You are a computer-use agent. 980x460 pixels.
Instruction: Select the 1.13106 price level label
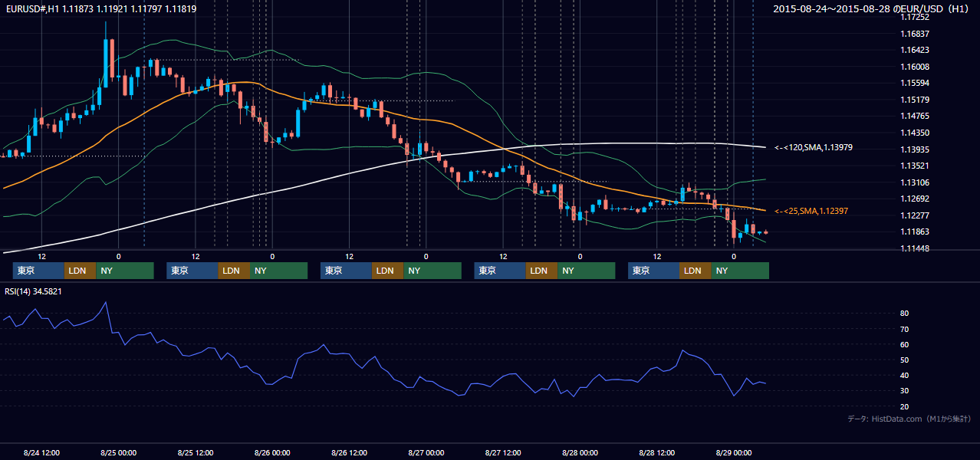click(x=915, y=182)
